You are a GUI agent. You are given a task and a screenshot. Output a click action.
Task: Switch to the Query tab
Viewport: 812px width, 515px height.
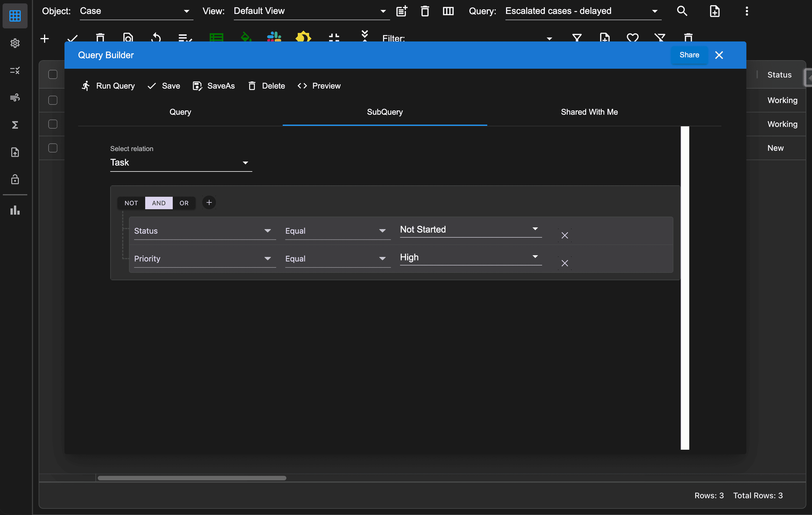180,112
